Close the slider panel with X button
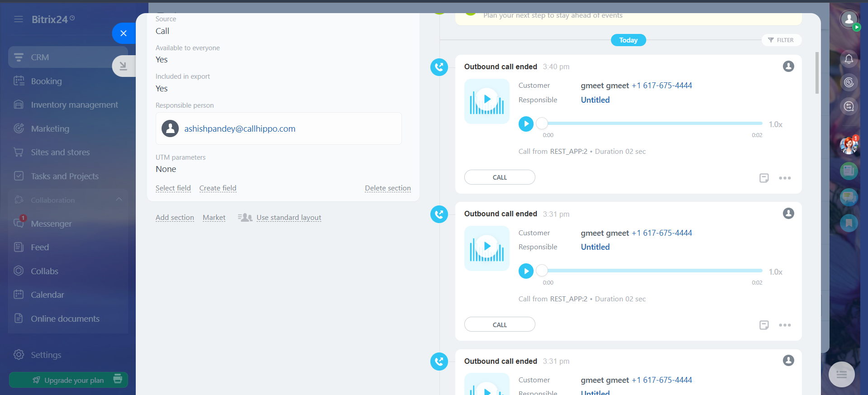868x395 pixels. [x=124, y=33]
